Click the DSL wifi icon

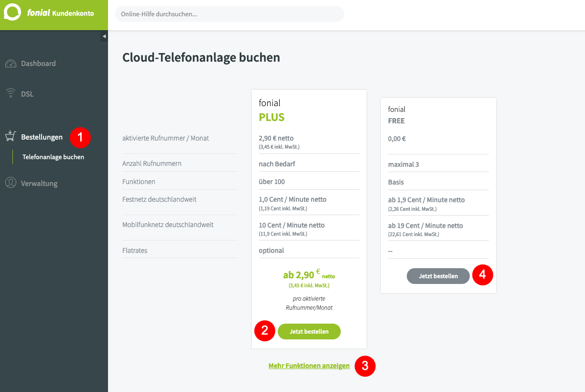click(x=11, y=93)
